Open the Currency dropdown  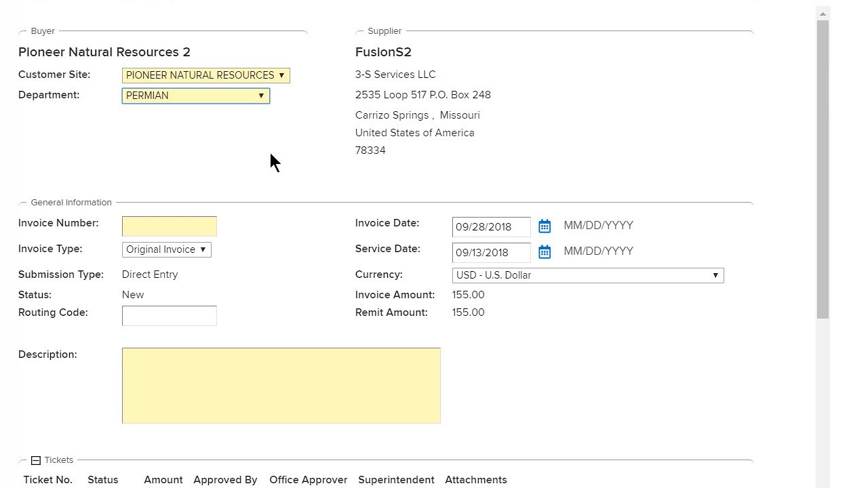[x=588, y=275]
